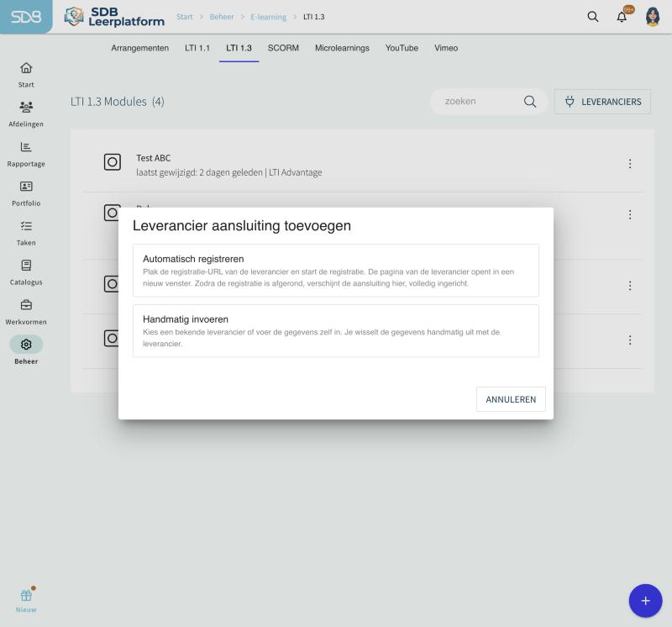The width and height of the screenshot is (672, 627).
Task: Switch to the Vimeo tab
Action: pos(446,48)
